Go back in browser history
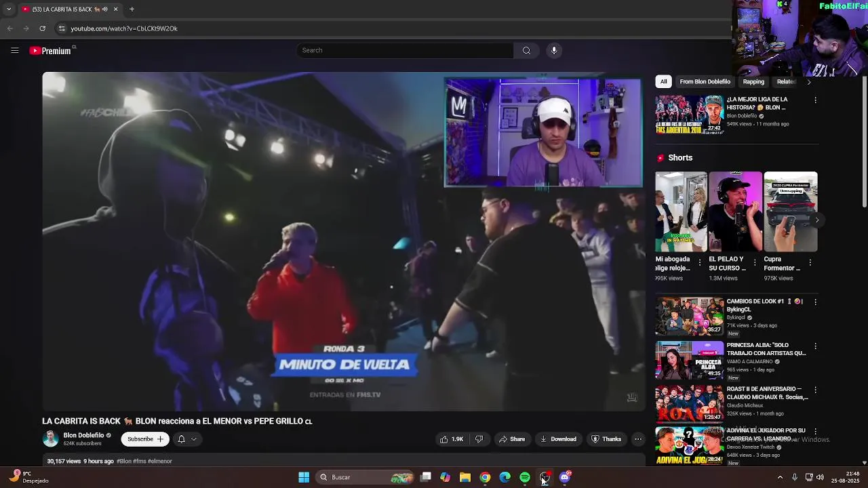Image resolution: width=868 pixels, height=488 pixels. point(9,28)
